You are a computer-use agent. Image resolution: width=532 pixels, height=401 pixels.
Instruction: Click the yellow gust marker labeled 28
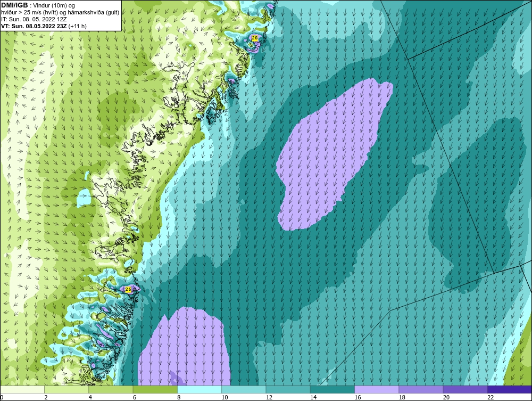pos(254,38)
